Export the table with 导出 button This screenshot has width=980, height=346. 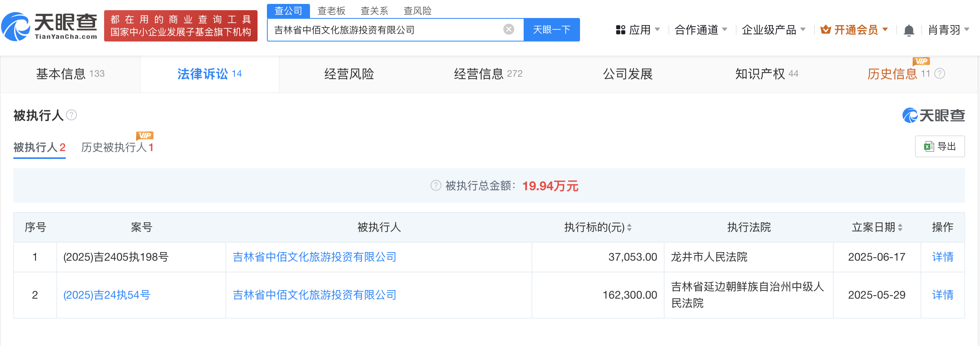(940, 146)
